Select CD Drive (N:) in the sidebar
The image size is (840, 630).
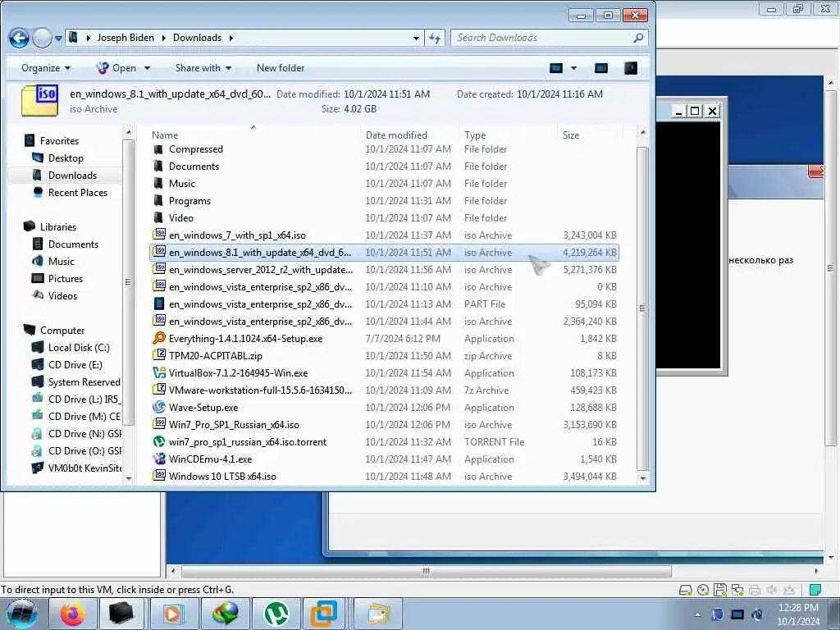coord(84,434)
